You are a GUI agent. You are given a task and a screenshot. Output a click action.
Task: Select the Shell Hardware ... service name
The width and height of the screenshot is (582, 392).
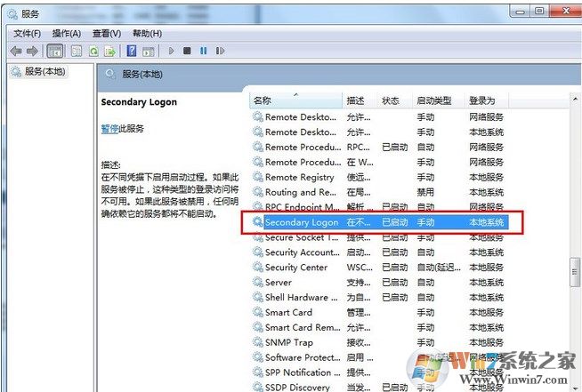click(x=302, y=297)
